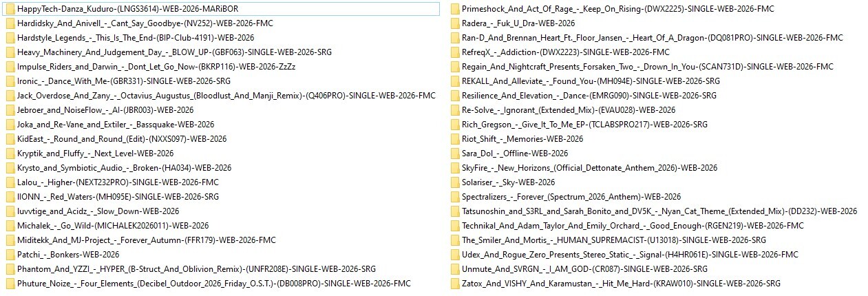Click folder icon of Regain_And_Nightcraft Drown_In_You
Screen dimensions: 868x296
454,67
